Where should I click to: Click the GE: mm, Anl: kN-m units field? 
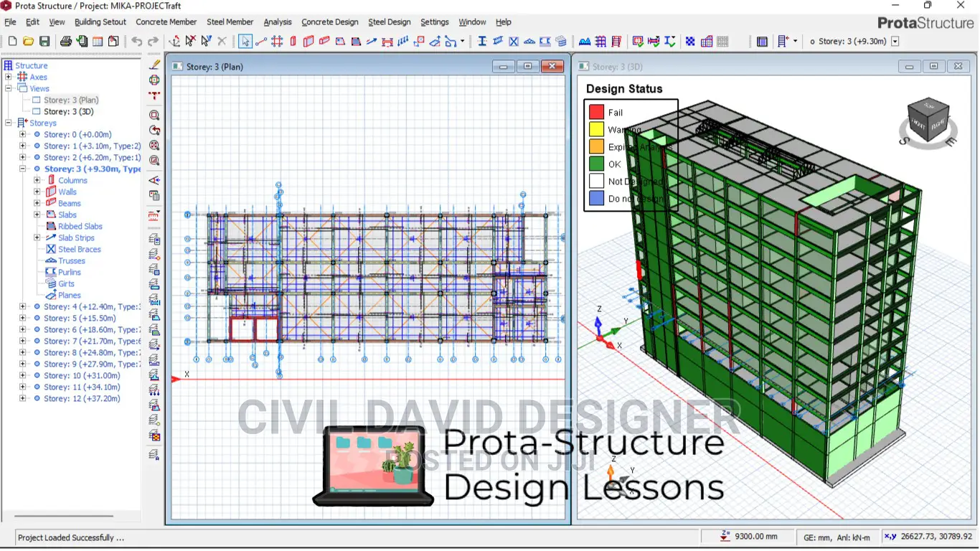837,537
